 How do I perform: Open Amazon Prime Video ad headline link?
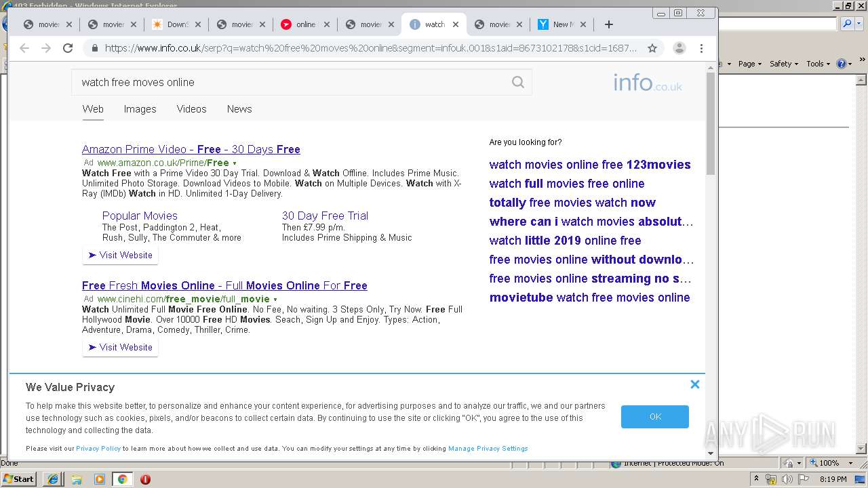(x=191, y=149)
